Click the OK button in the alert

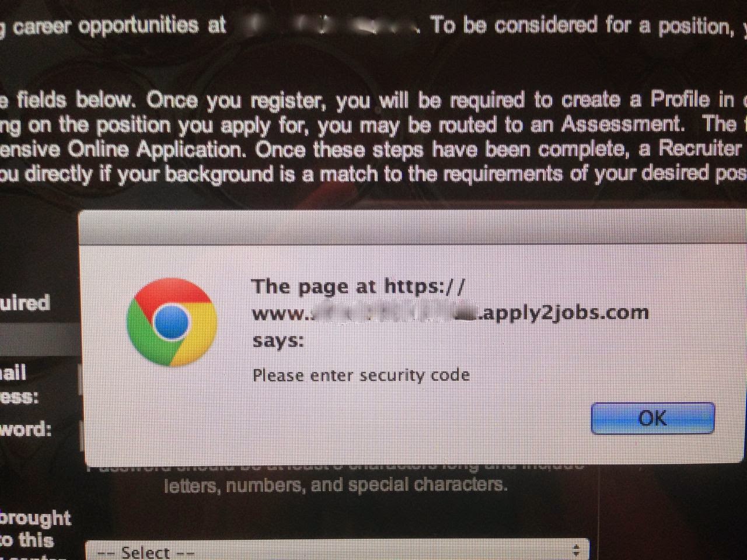click(652, 418)
